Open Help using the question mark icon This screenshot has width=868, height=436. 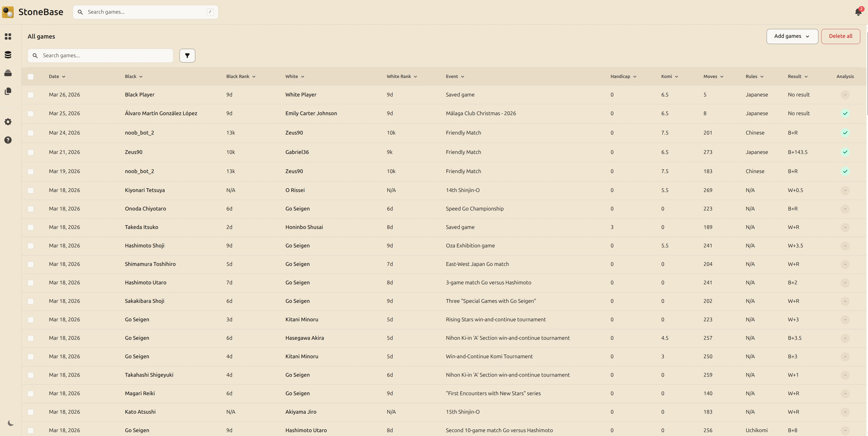8,140
